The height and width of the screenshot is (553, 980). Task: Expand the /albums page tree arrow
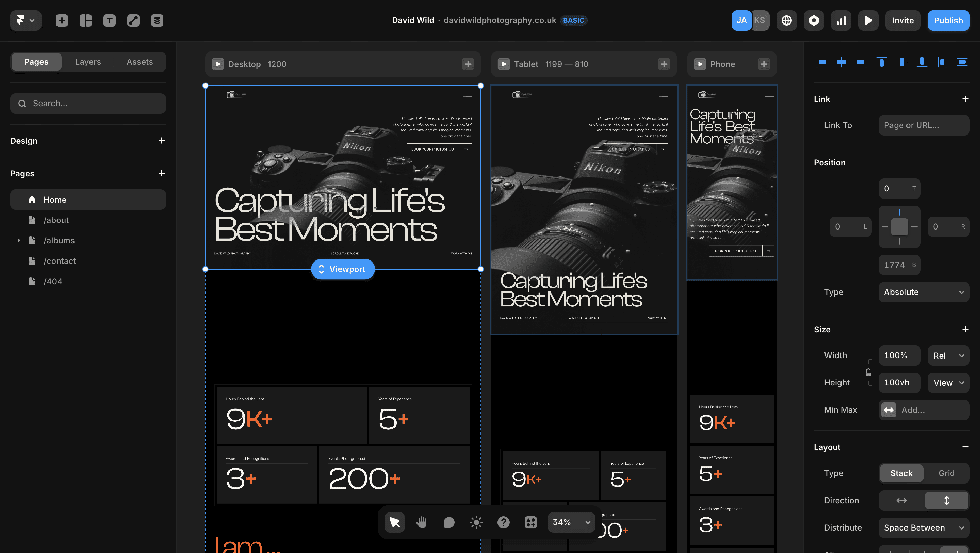[x=19, y=240]
